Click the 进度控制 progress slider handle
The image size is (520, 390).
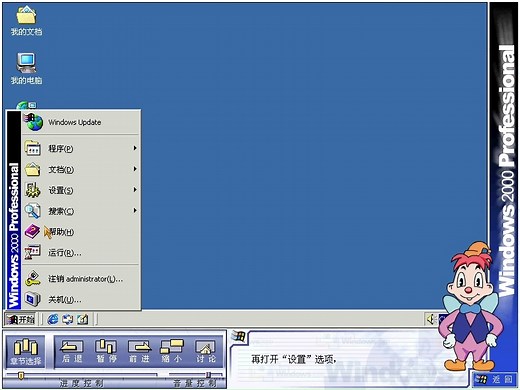point(21,376)
